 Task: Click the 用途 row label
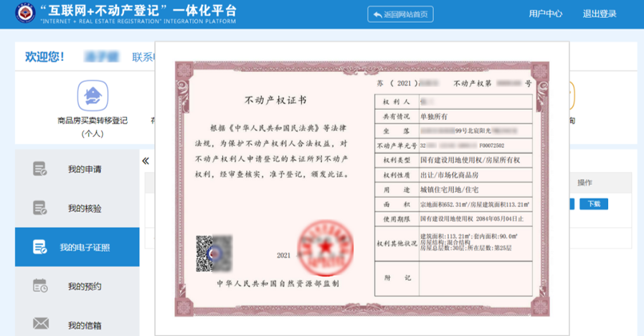pos(397,190)
